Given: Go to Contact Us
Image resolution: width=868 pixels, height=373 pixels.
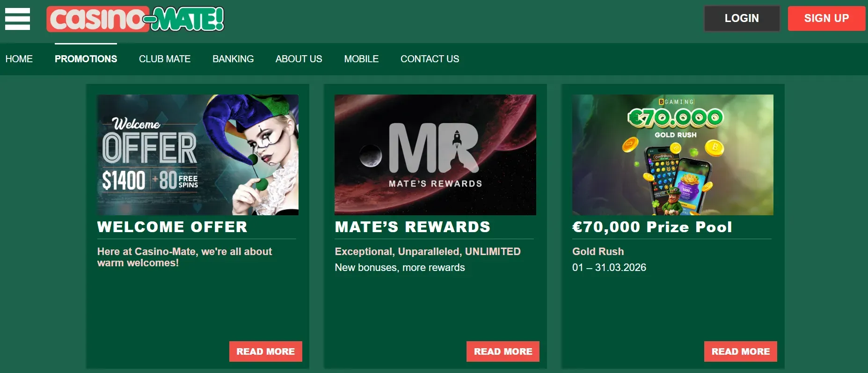Looking at the screenshot, I should pyautogui.click(x=430, y=59).
